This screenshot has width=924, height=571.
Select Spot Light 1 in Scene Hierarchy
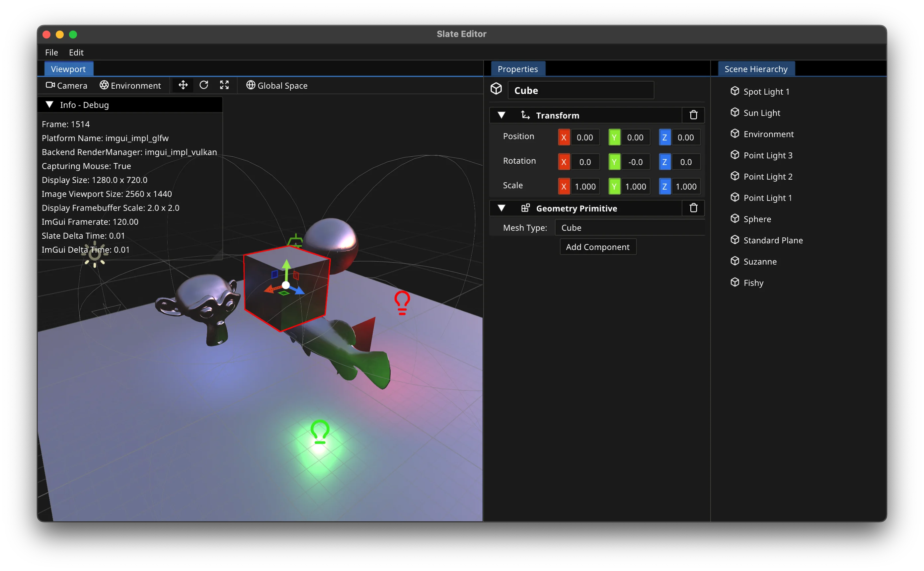[766, 91]
